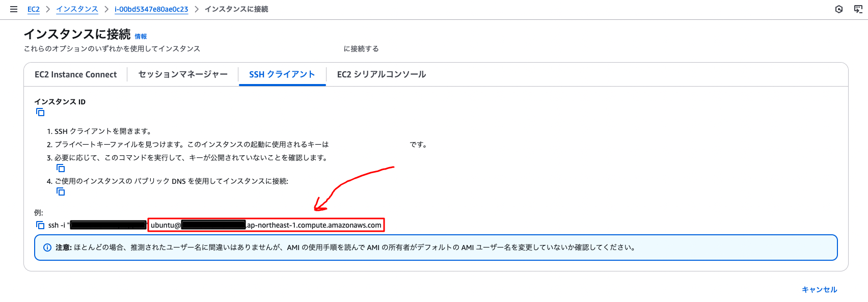
Task: Click the 情報 info link
Action: point(141,37)
